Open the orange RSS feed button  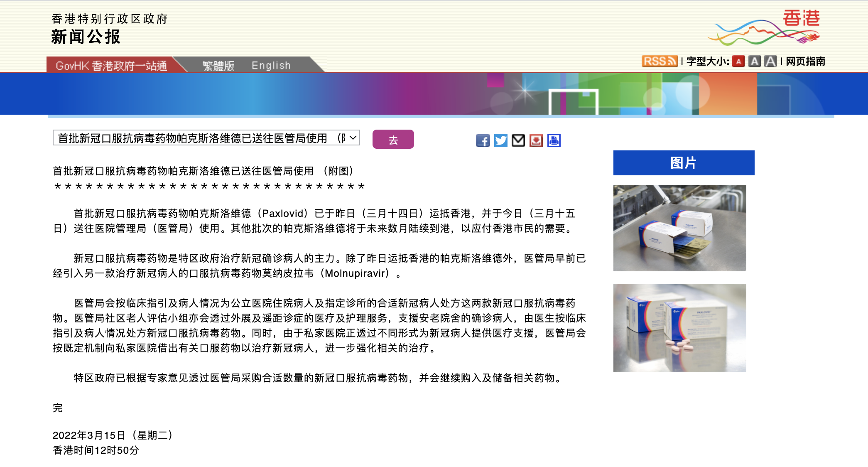point(660,61)
